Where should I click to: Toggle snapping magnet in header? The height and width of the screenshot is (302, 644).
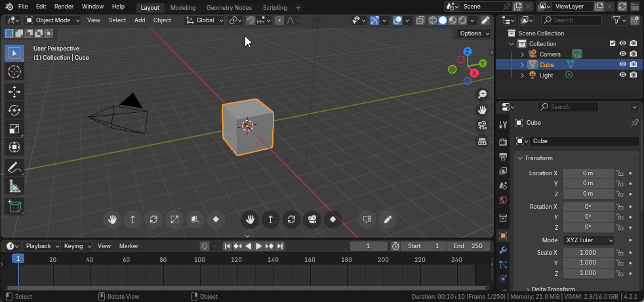(250, 20)
